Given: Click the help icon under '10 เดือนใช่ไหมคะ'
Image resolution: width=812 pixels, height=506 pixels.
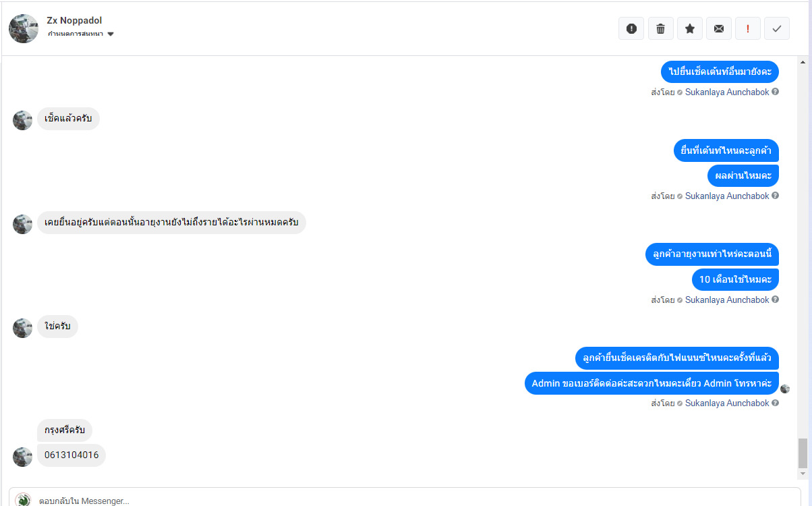Looking at the screenshot, I should pyautogui.click(x=776, y=300).
